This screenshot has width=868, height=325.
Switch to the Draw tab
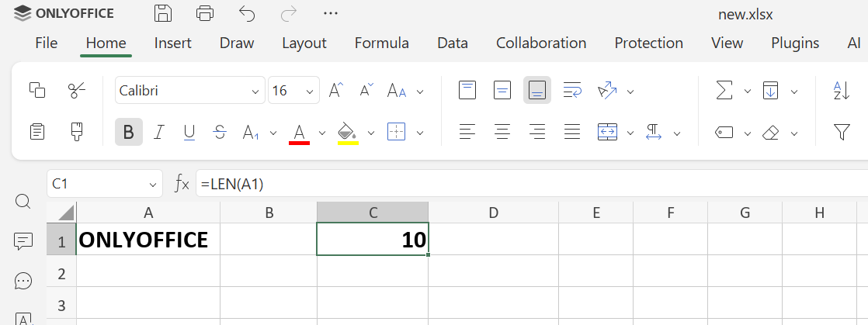(x=237, y=43)
